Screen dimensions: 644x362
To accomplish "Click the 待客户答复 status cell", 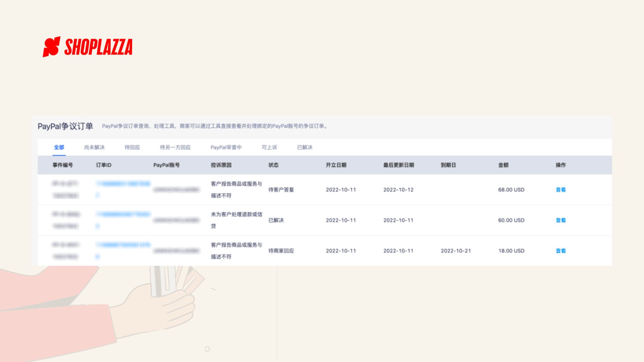I will pyautogui.click(x=281, y=190).
